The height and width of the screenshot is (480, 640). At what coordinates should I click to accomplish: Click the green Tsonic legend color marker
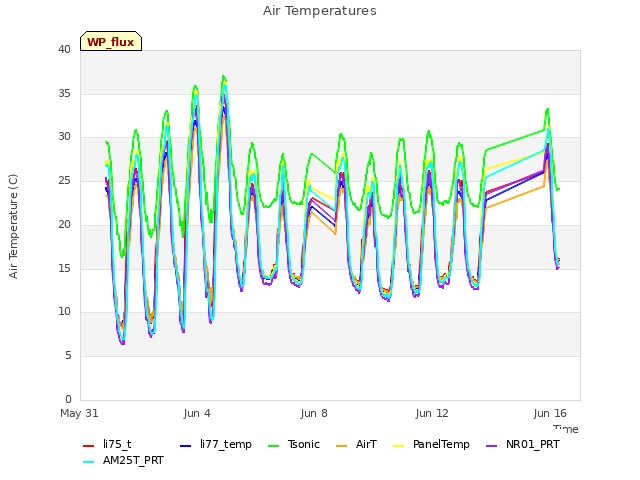point(273,446)
